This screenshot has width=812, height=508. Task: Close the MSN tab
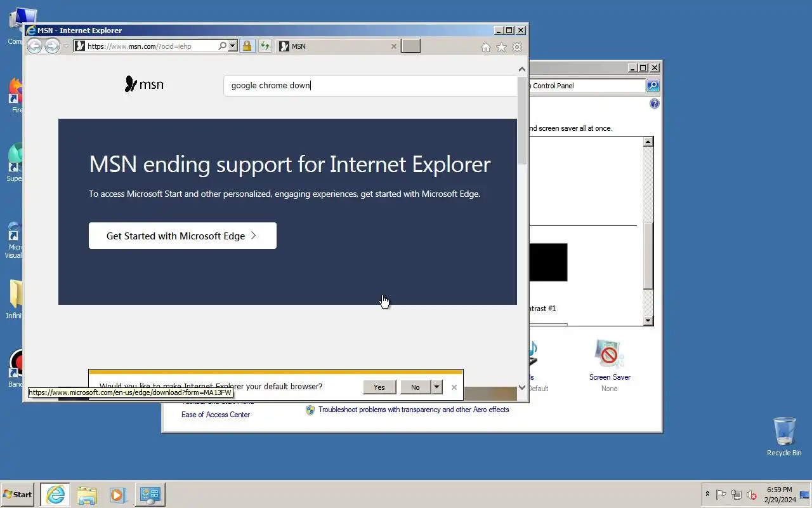click(x=393, y=46)
